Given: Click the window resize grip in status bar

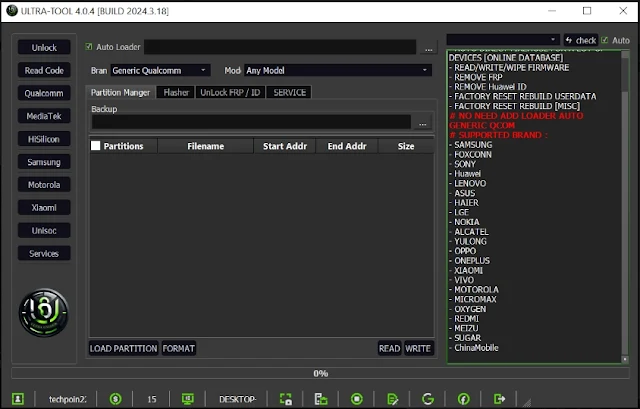Looking at the screenshot, I should point(527,402).
